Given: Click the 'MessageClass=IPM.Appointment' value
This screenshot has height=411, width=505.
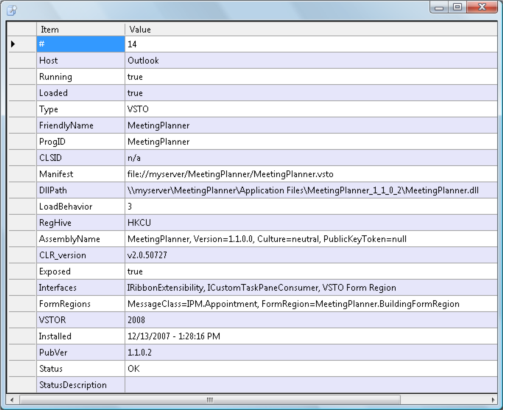Looking at the screenshot, I should click(x=311, y=304).
